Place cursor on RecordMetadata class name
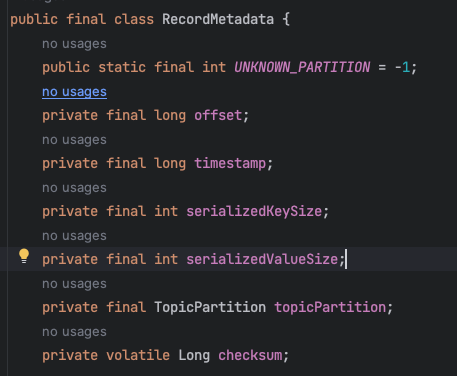The height and width of the screenshot is (376, 457). coord(218,19)
